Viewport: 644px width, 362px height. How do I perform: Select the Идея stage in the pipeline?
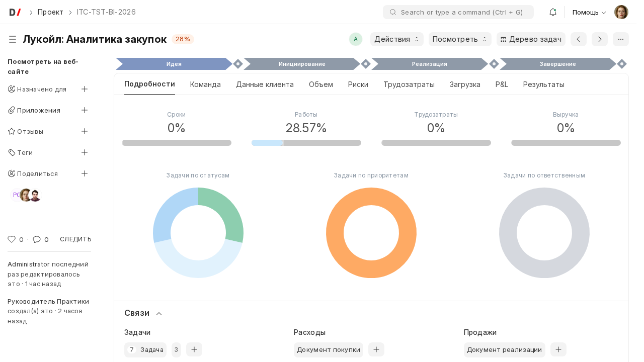coord(174,64)
